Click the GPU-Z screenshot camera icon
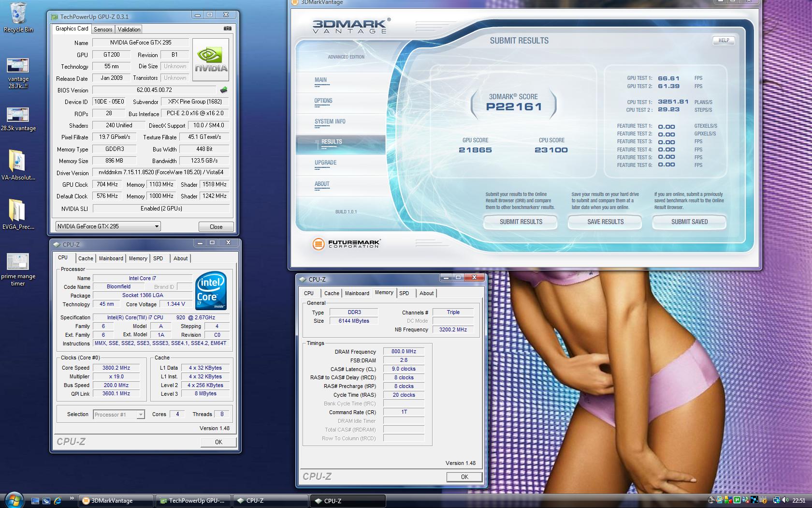Viewport: 812px width, 508px height. (227, 29)
